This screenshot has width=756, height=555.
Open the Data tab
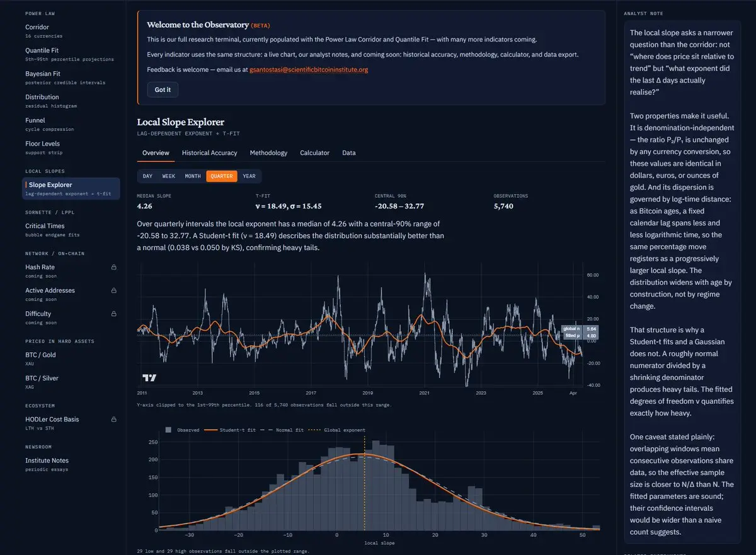(349, 153)
